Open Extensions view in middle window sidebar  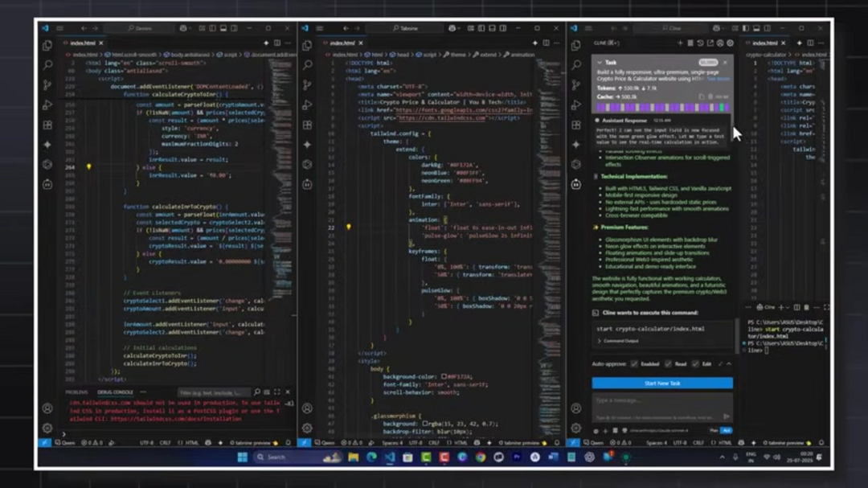point(308,125)
